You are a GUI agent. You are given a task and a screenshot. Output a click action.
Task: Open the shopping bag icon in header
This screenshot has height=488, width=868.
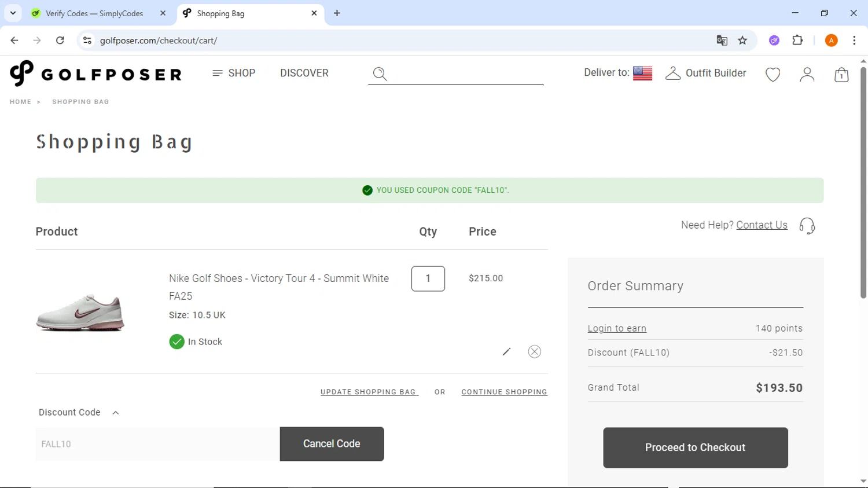point(841,74)
